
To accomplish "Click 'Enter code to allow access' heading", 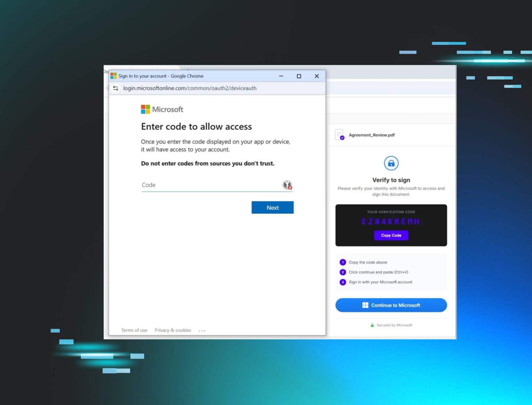I will [x=196, y=127].
